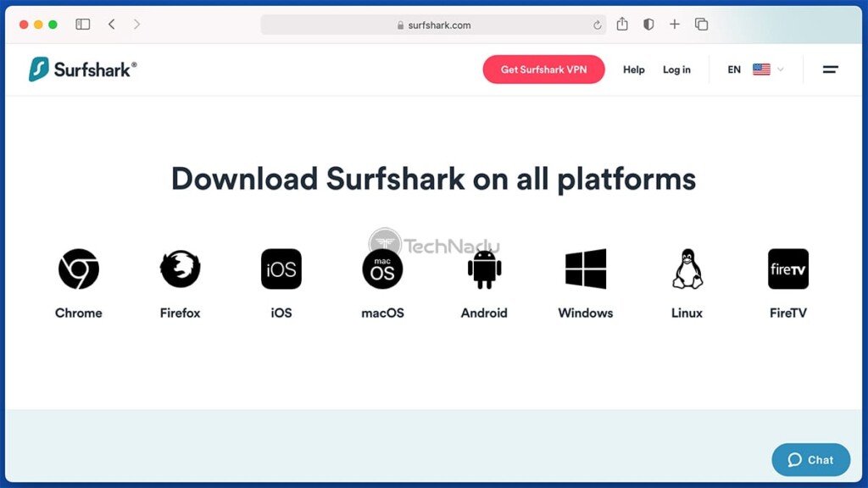The width and height of the screenshot is (868, 488).
Task: Open the Chat support button
Action: pos(811,460)
